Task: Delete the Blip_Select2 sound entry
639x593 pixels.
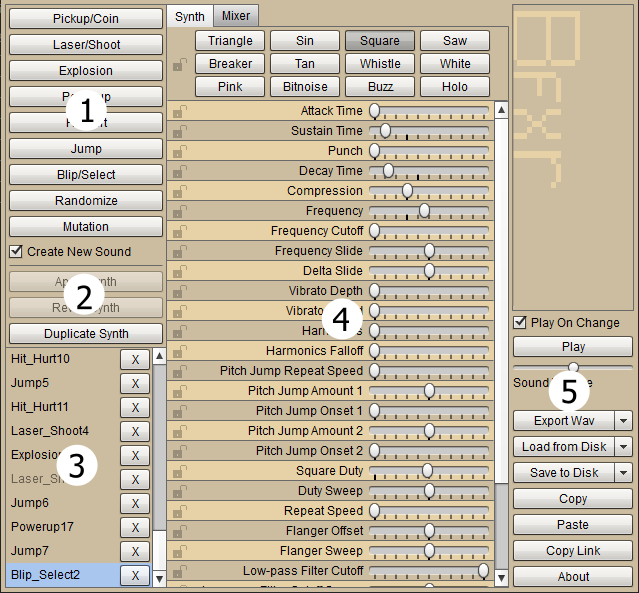Action: click(x=134, y=575)
